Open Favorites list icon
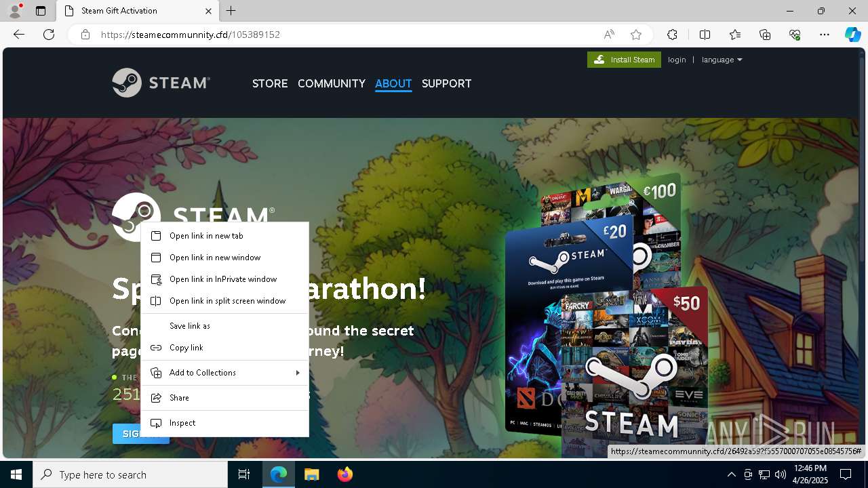This screenshot has width=868, height=488. (735, 35)
